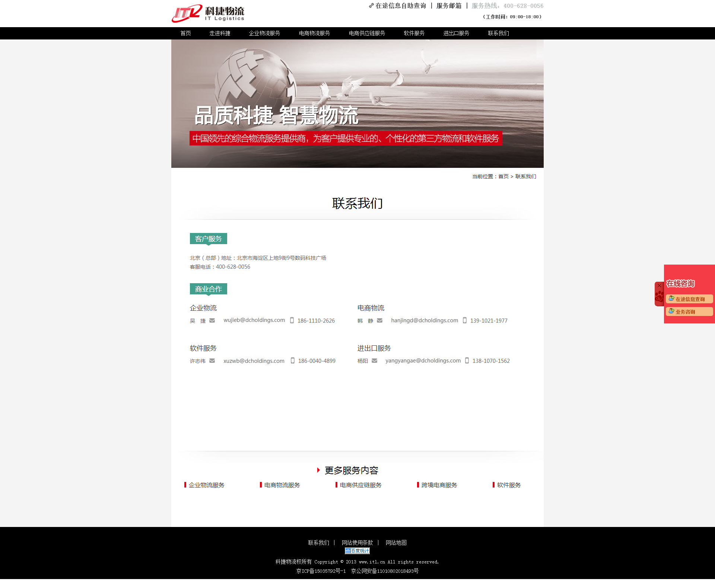Click the mail icon next to 许志伟
Image resolution: width=715 pixels, height=588 pixels.
click(x=212, y=361)
